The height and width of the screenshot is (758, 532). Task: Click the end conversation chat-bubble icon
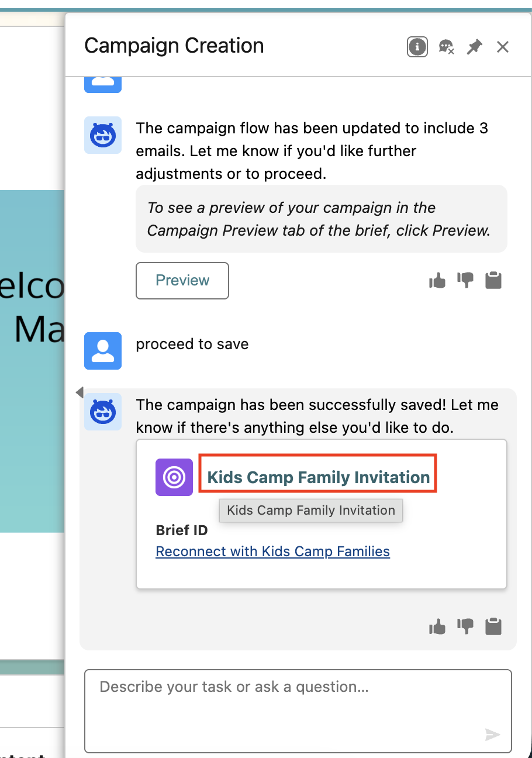tap(447, 47)
